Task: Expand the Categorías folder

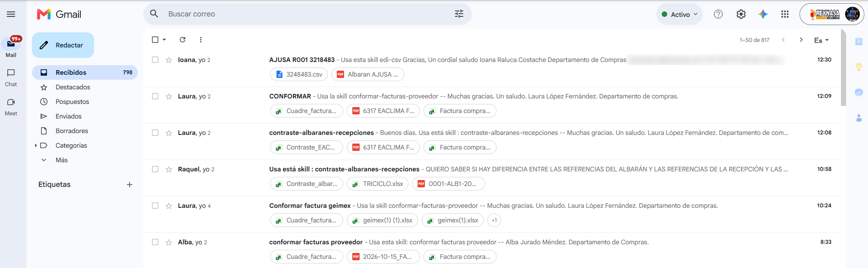Action: coord(36,145)
